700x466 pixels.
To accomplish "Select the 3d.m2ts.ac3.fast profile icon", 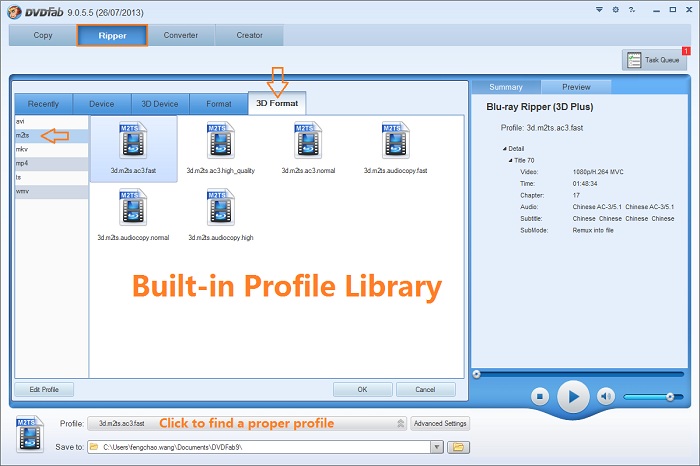I will click(133, 141).
